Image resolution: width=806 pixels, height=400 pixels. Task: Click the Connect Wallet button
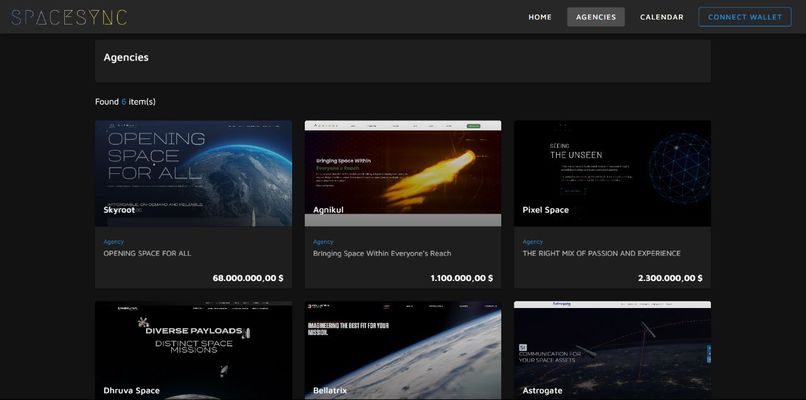[745, 17]
